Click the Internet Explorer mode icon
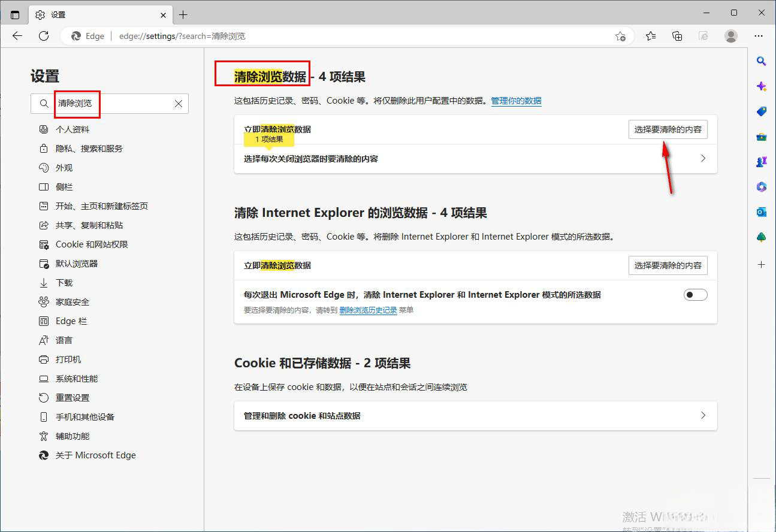 pyautogui.click(x=704, y=36)
